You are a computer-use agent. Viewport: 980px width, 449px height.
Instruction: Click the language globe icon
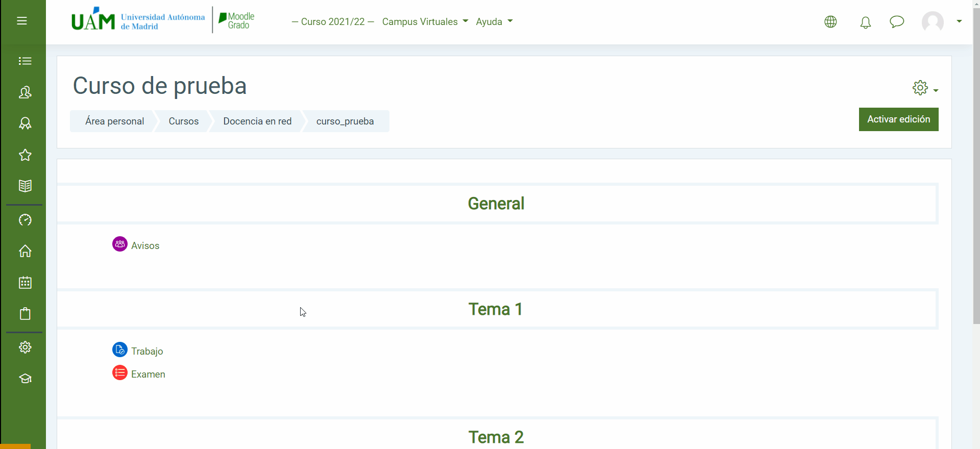click(830, 22)
